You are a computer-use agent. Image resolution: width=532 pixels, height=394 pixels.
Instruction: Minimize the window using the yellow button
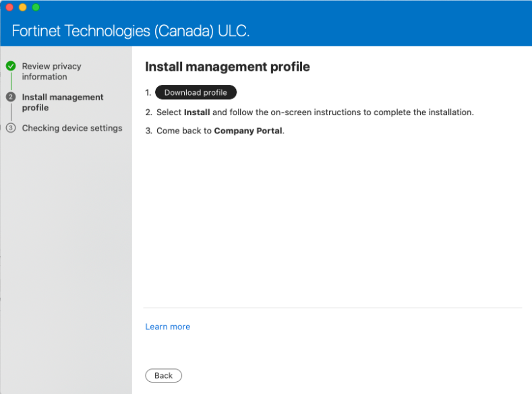coord(22,7)
